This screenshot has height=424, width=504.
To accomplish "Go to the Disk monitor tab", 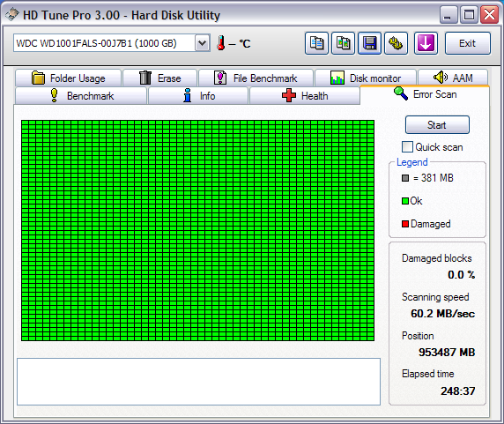I will pyautogui.click(x=366, y=78).
